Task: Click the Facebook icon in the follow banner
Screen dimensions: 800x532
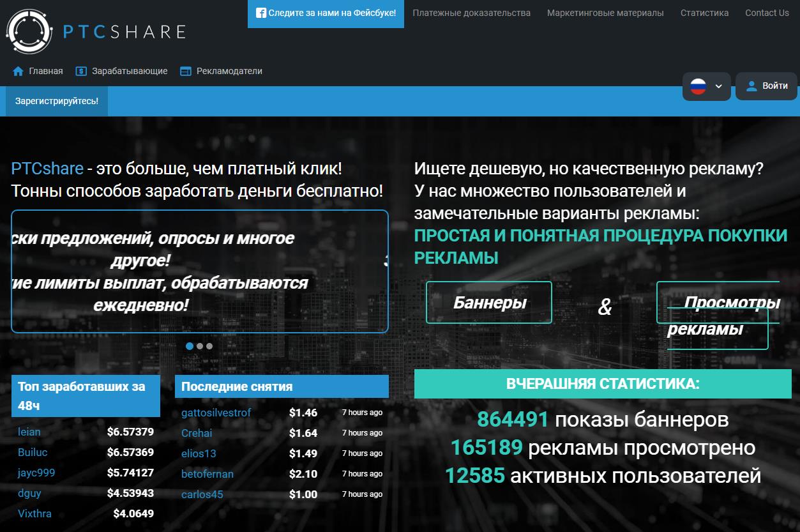Action: coord(260,13)
